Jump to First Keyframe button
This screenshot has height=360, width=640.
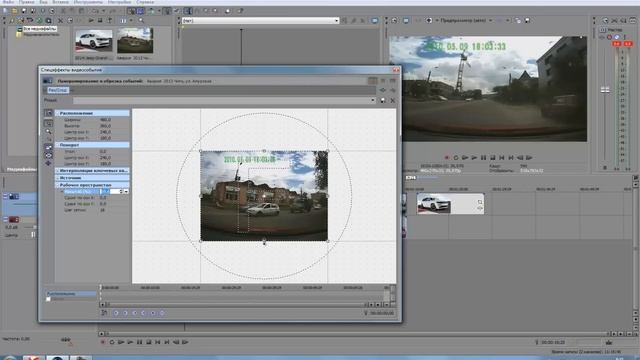tap(116, 313)
